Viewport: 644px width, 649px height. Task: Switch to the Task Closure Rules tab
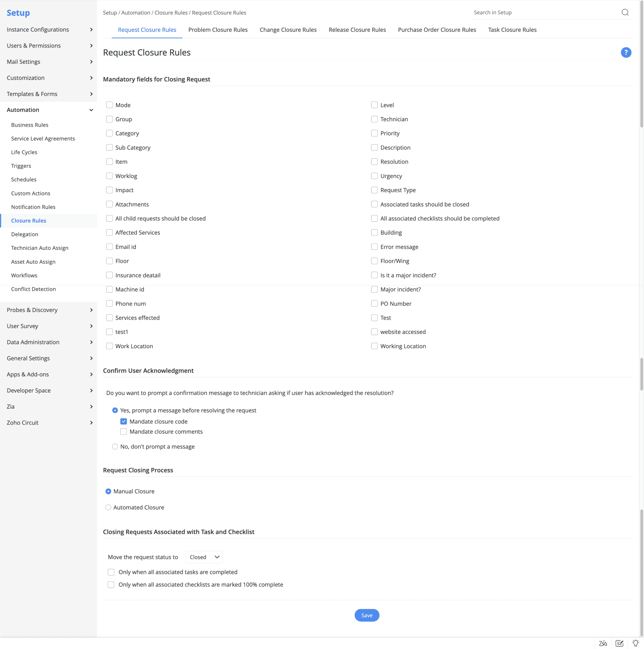(512, 30)
